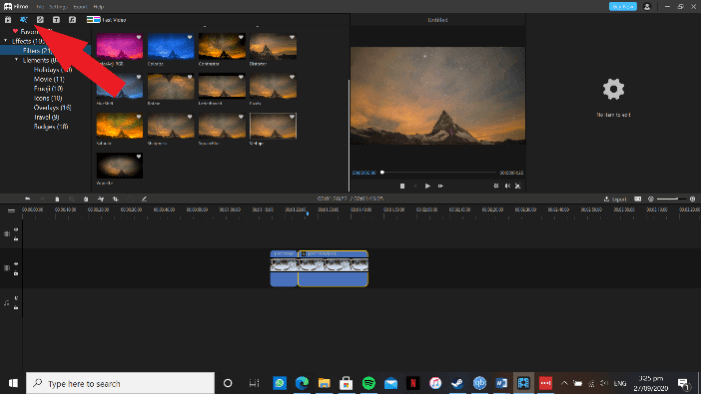Open the File menu
Viewport: 701px width, 394px height.
[x=40, y=7]
